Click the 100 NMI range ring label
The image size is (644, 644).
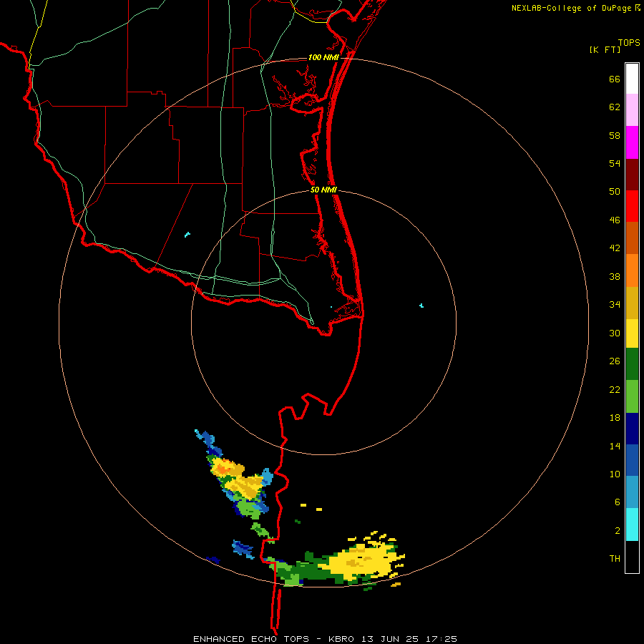(x=323, y=57)
